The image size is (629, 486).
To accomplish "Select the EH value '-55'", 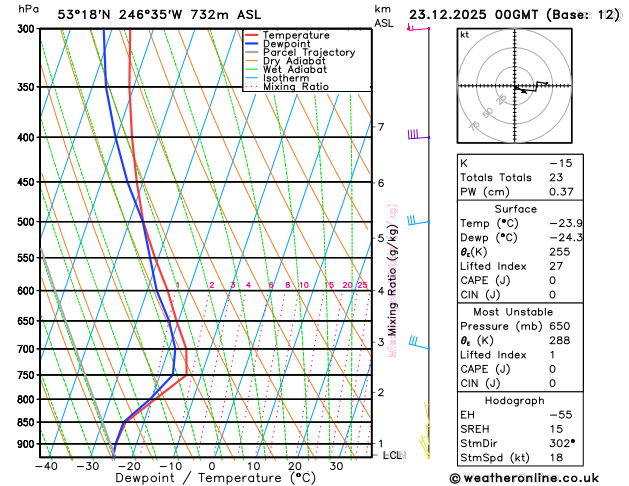I will coord(560,415).
